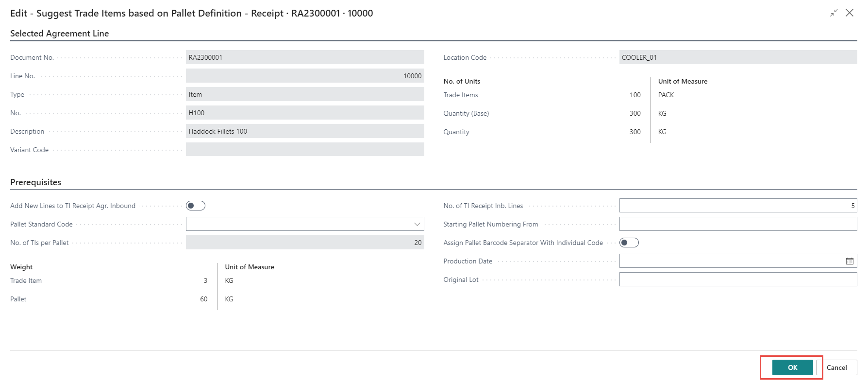Click the empty Variant Code field
The height and width of the screenshot is (384, 868).
pyautogui.click(x=304, y=150)
